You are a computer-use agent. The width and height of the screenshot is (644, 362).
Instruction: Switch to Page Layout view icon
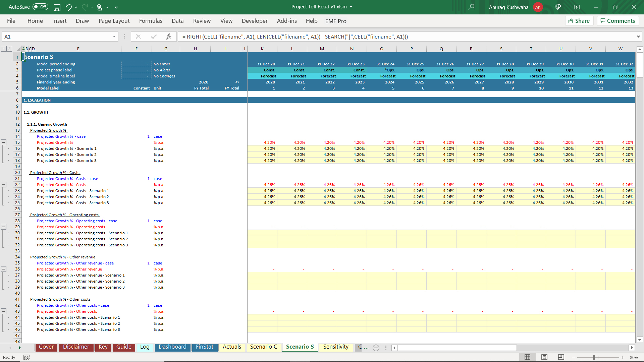[544, 357]
